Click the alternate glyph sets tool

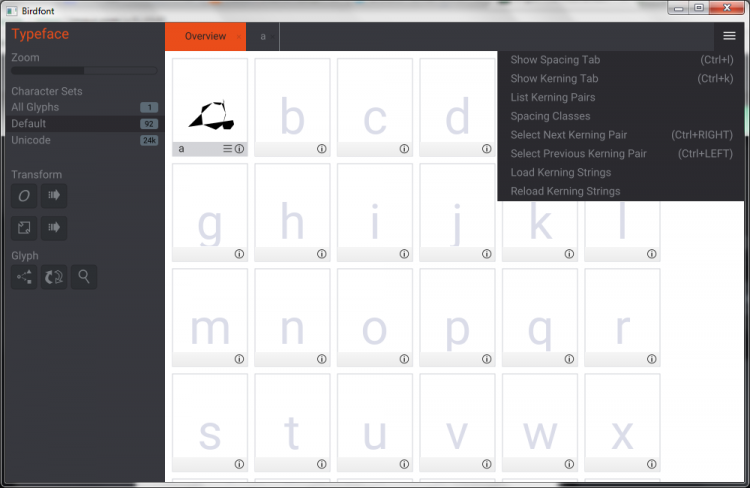pos(24,277)
